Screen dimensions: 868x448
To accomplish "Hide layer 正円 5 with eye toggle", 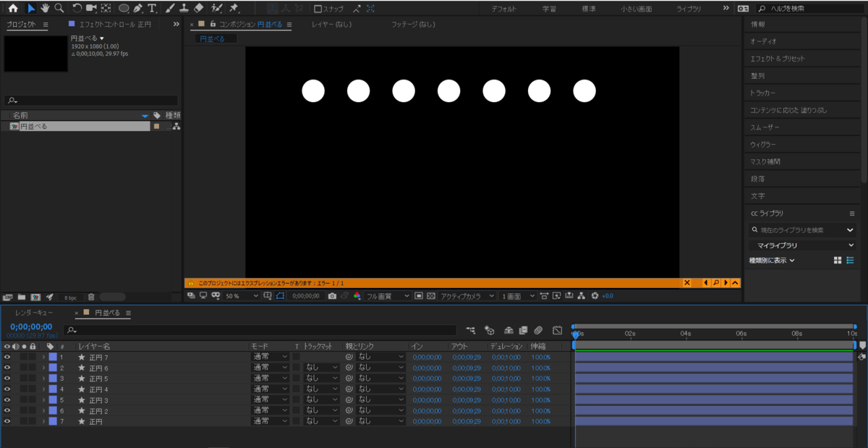I will [7, 379].
